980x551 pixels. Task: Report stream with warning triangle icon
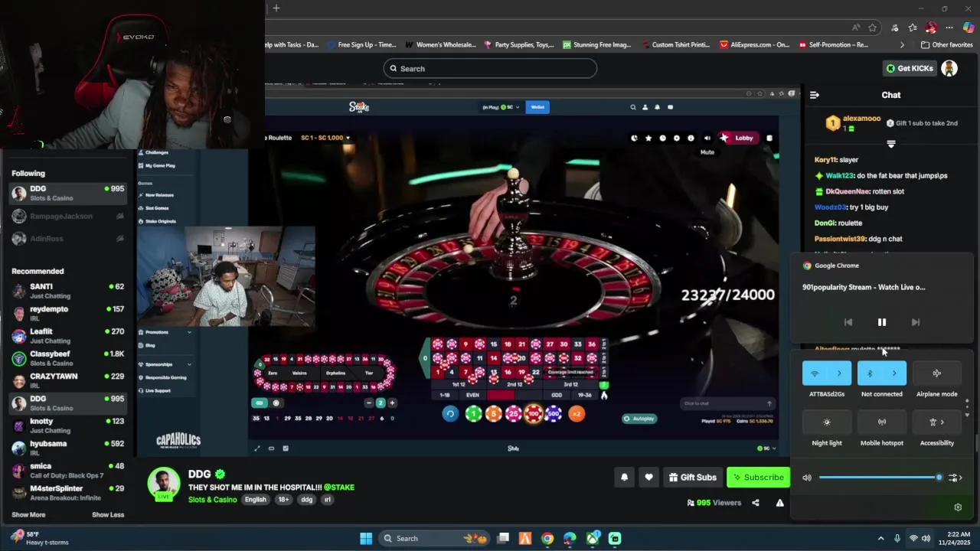779,503
